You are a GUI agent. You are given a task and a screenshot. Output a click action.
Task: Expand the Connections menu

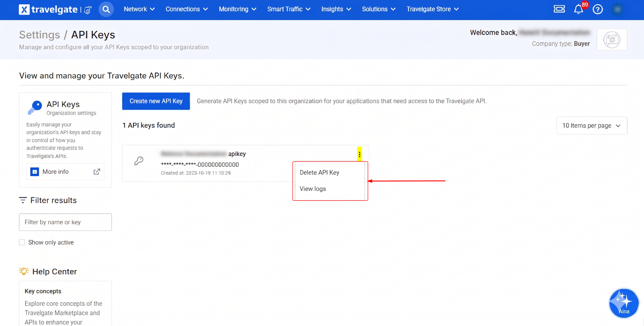[x=187, y=9]
